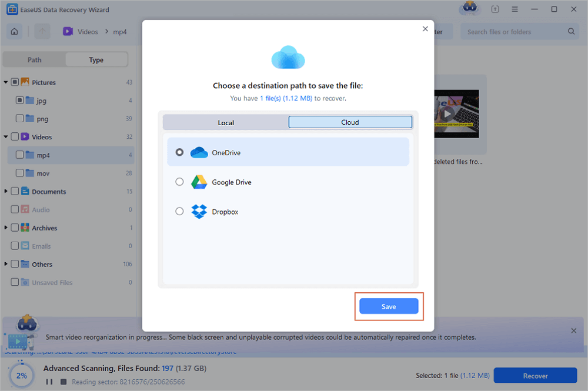Click the Files Found count 197
The width and height of the screenshot is (588, 391).
point(168,368)
